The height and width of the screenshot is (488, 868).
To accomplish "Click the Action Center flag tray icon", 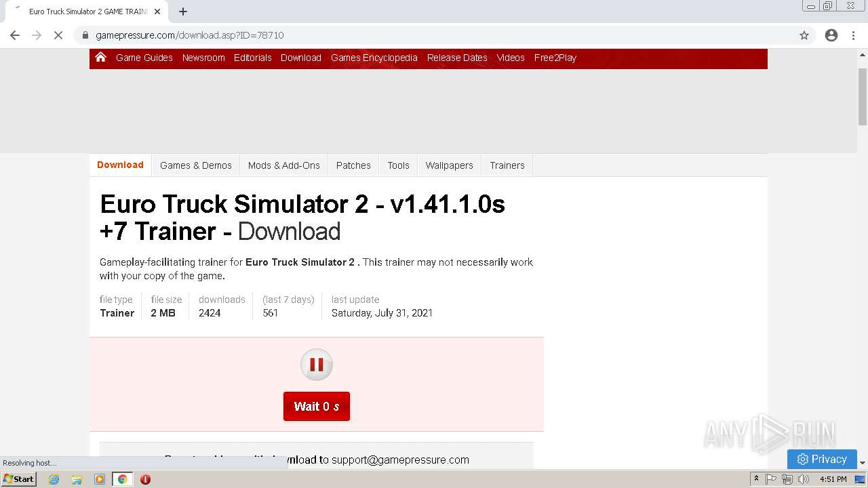I will (771, 479).
